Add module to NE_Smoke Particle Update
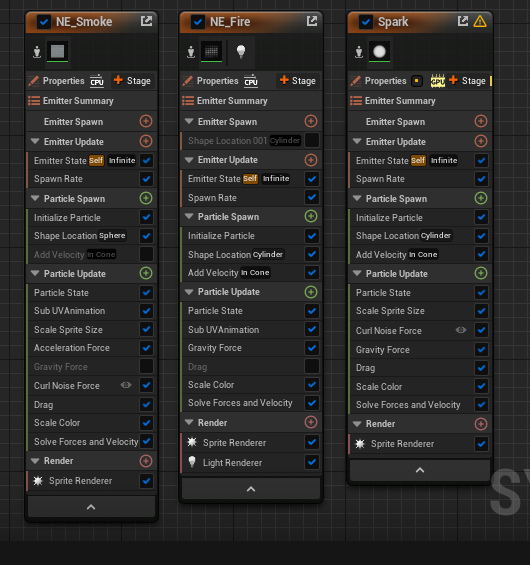 [x=146, y=273]
